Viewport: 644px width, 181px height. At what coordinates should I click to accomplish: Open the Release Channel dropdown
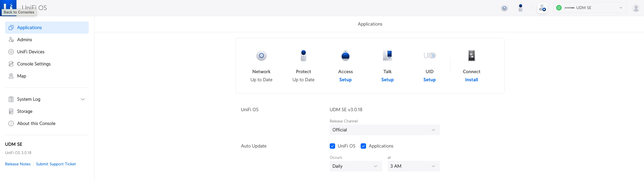[x=385, y=130]
